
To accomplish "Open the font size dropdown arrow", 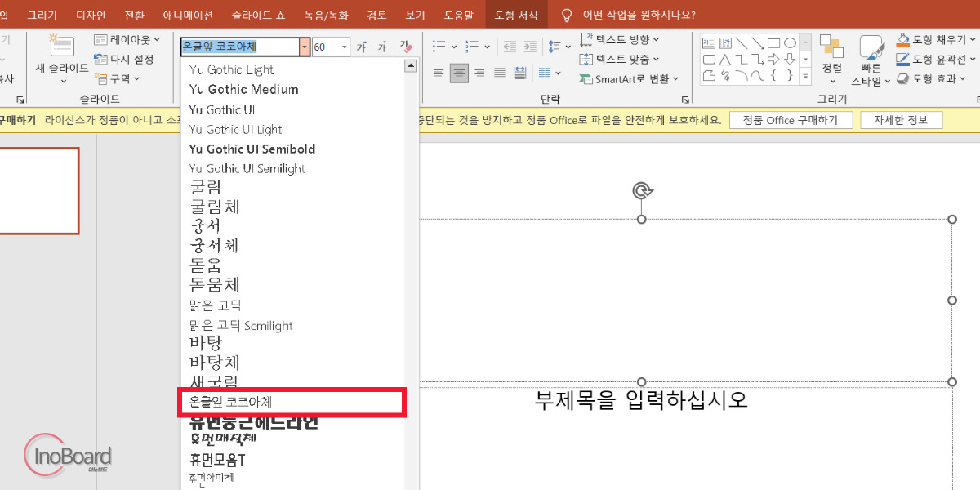I will click(345, 47).
